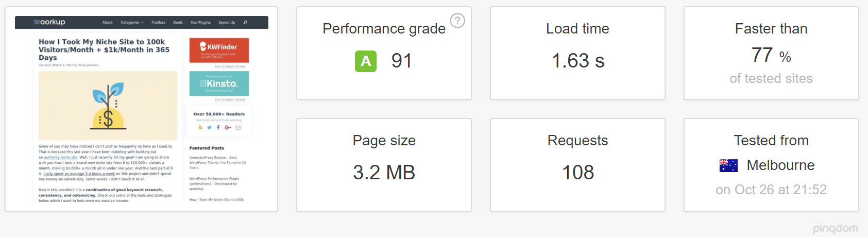Image resolution: width=868 pixels, height=237 pixels.
Task: Click the Facebook icon in thumbnail sidebar
Action: pos(218,127)
